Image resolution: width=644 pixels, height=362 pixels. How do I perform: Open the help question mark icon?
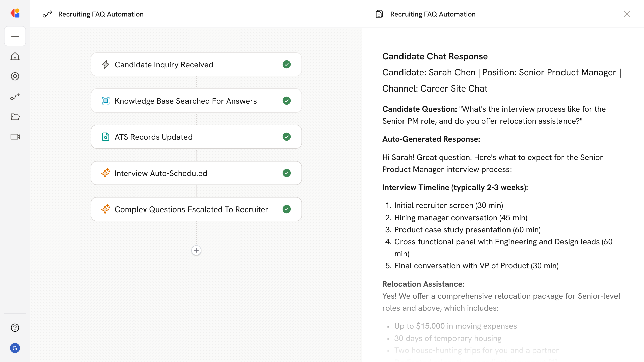click(x=15, y=328)
